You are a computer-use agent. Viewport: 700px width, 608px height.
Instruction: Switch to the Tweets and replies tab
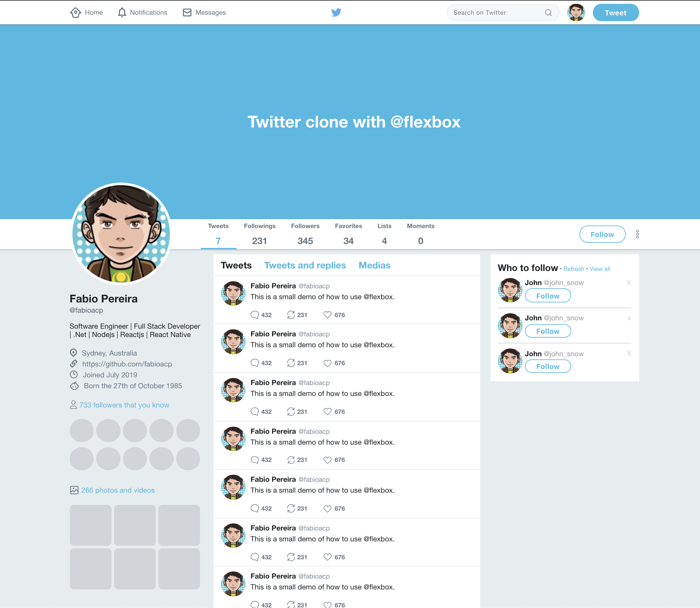(x=305, y=265)
